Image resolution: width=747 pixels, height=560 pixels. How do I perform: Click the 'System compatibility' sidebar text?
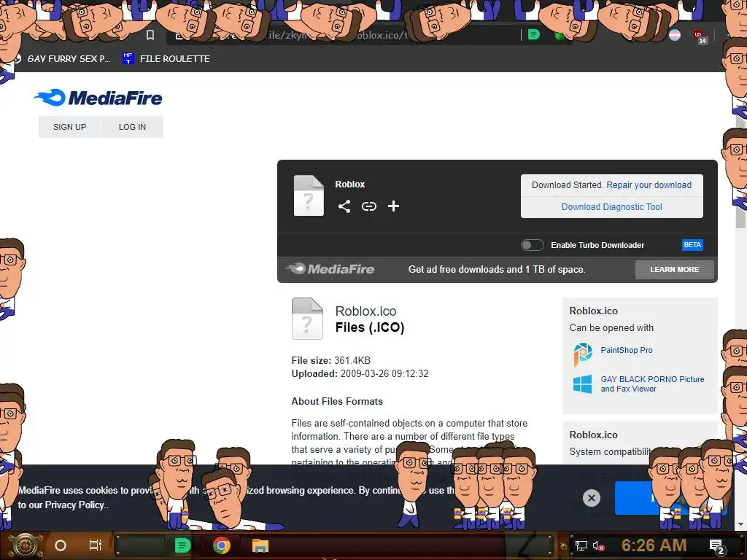click(611, 451)
